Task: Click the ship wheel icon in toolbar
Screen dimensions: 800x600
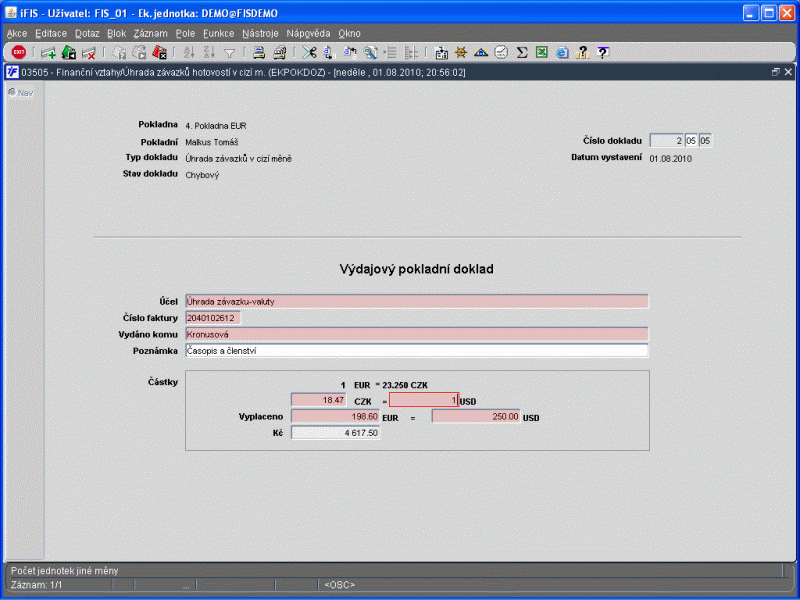Action: click(461, 52)
